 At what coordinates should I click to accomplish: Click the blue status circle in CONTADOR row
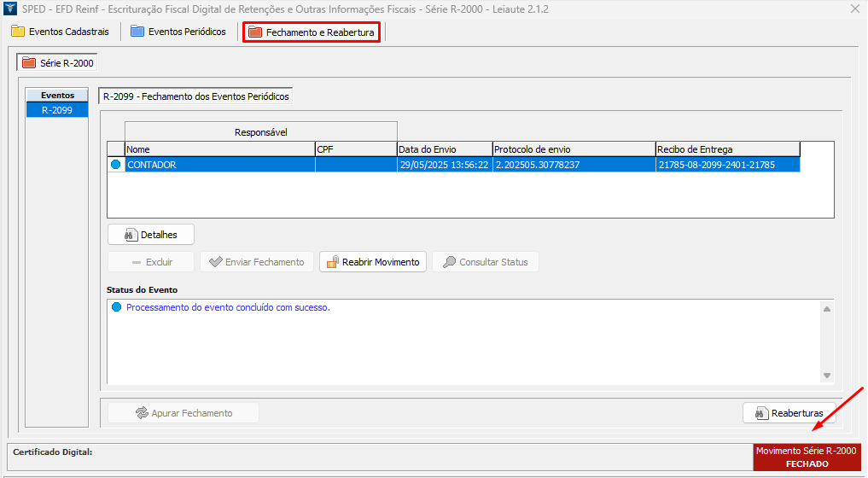pyautogui.click(x=116, y=166)
